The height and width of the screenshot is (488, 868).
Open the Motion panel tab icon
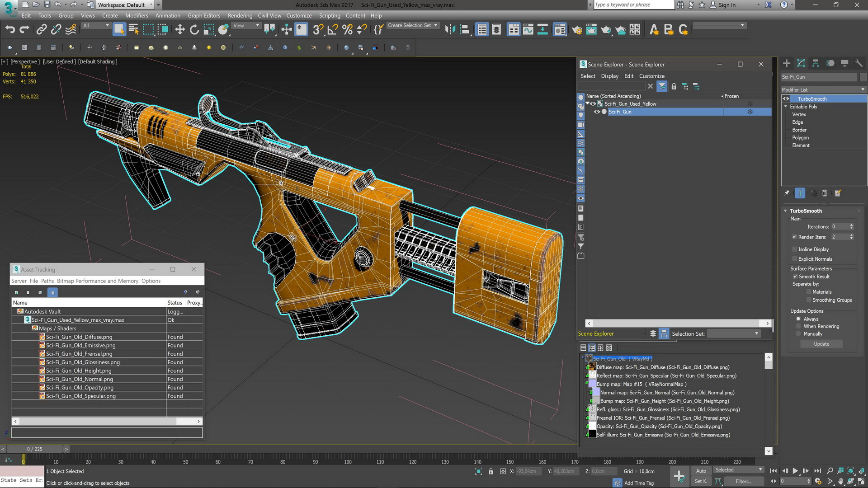click(830, 63)
